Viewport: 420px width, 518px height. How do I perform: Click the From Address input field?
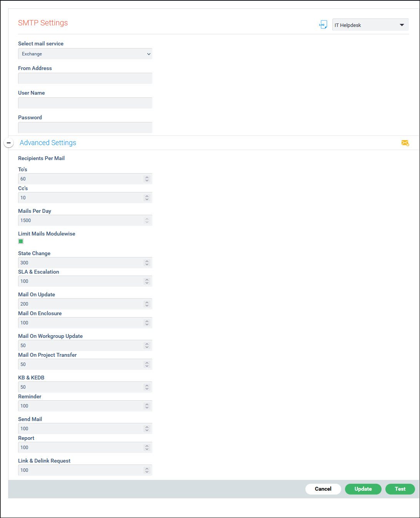[x=85, y=78]
